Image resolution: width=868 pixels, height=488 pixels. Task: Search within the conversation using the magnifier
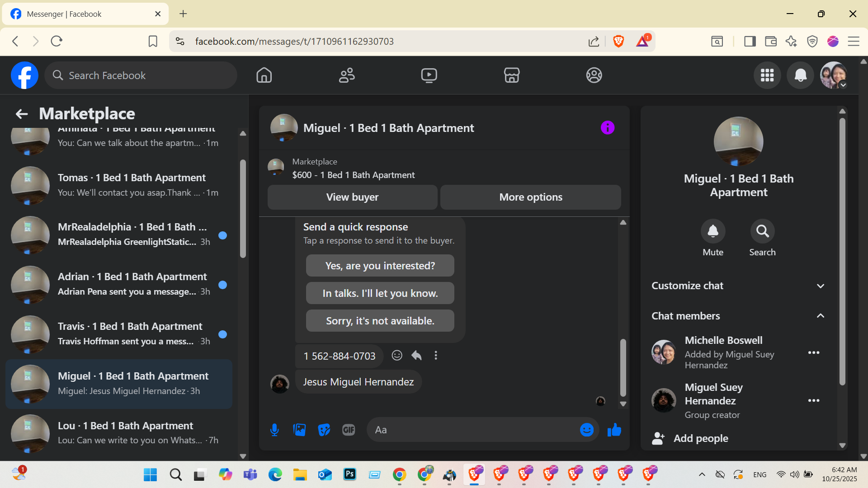[763, 231]
